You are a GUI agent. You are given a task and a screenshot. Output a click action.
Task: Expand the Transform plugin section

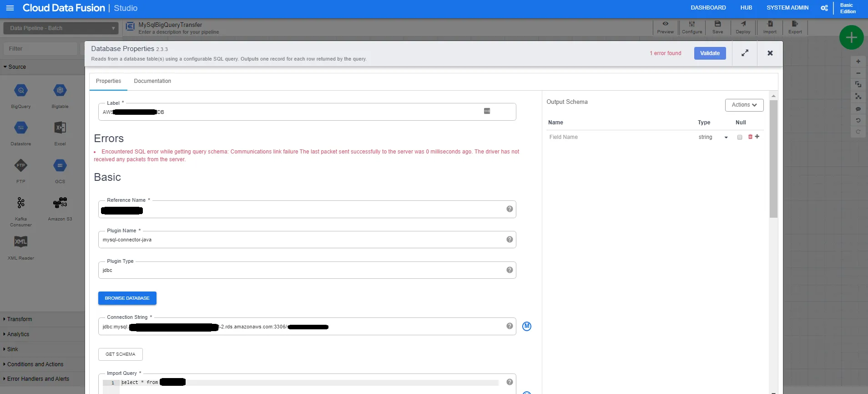point(42,319)
